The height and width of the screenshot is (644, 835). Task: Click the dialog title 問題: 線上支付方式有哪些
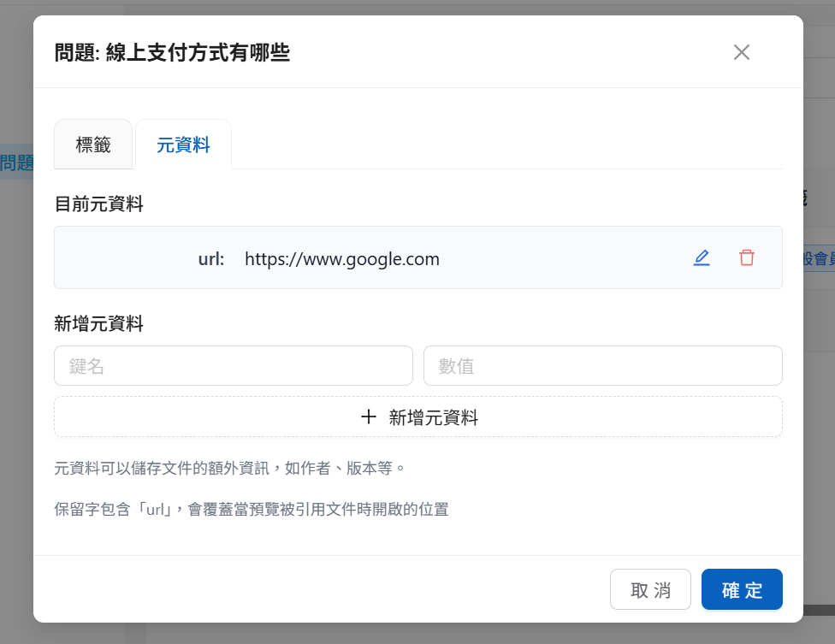(x=172, y=53)
